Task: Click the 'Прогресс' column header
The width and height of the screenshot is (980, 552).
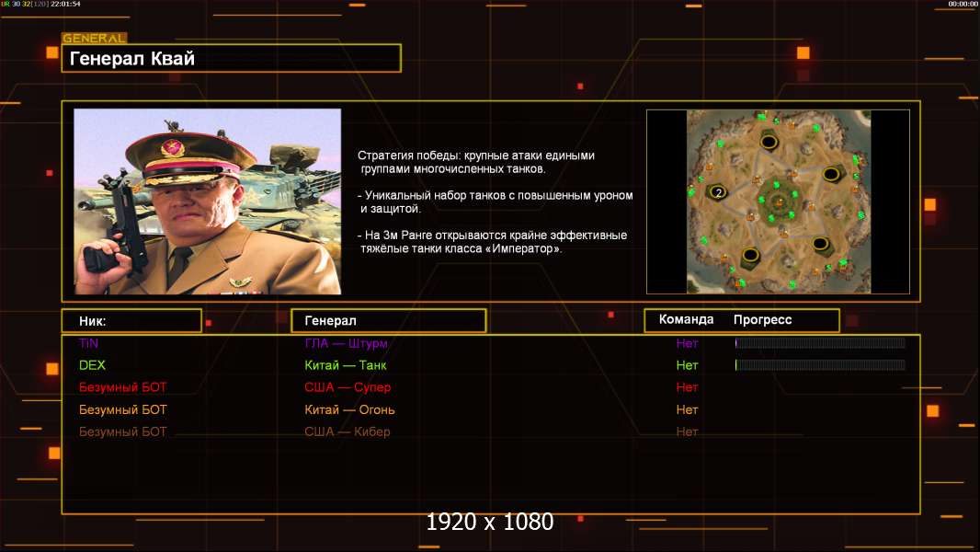Action: pyautogui.click(x=762, y=320)
